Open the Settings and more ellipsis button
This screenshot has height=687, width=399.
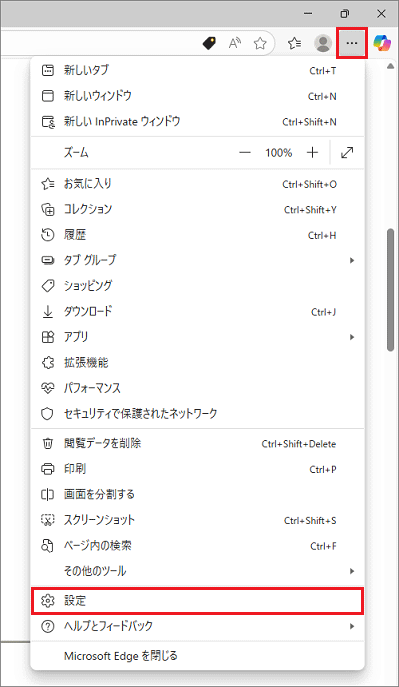tap(352, 43)
